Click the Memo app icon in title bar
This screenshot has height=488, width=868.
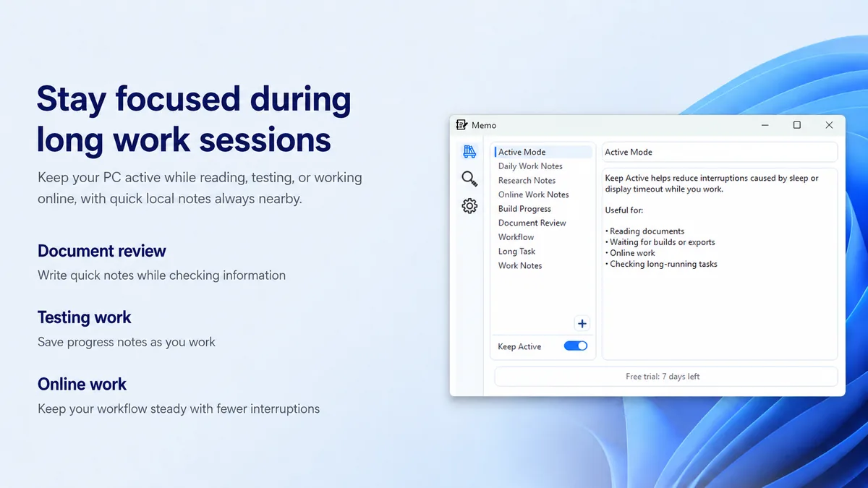[461, 125]
